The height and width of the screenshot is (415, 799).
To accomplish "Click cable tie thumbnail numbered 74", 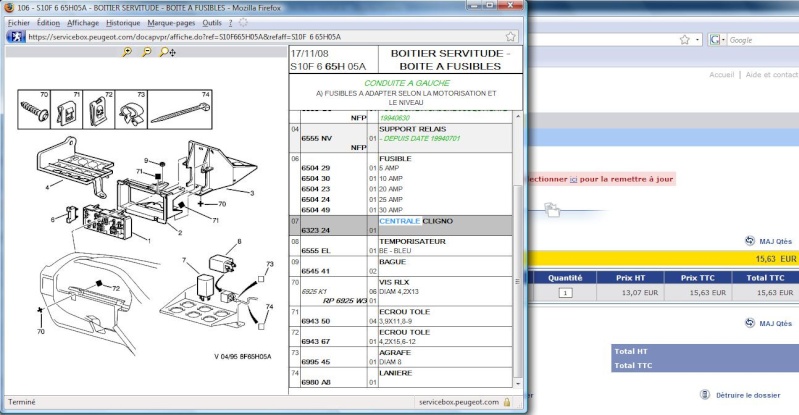I will pos(179,110).
